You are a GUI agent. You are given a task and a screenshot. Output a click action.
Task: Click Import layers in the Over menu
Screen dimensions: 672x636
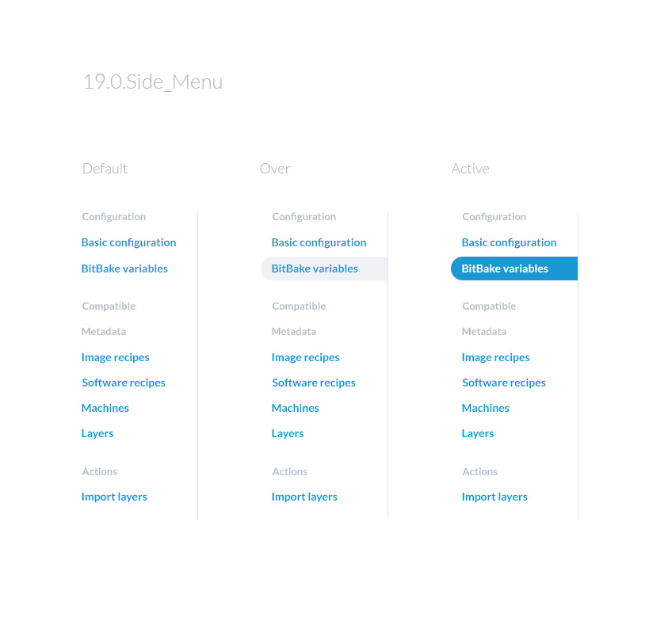pos(304,497)
